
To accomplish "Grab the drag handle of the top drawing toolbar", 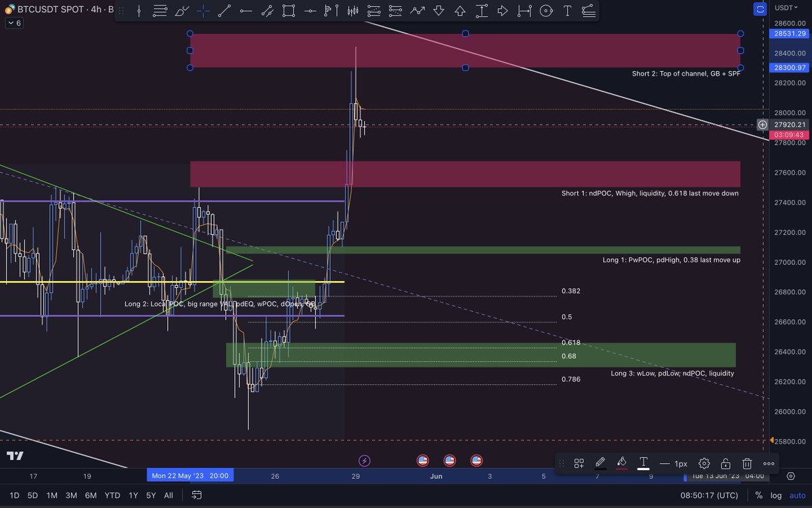I will tap(122, 11).
